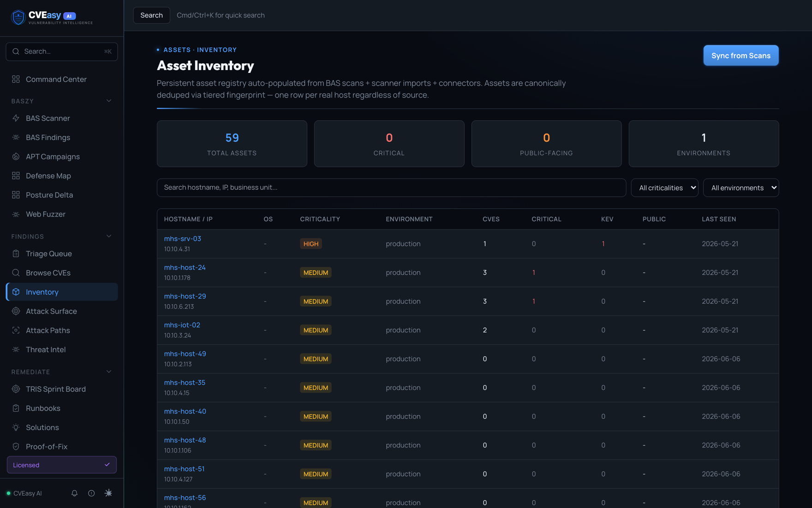Go to Runbooks

point(62,408)
